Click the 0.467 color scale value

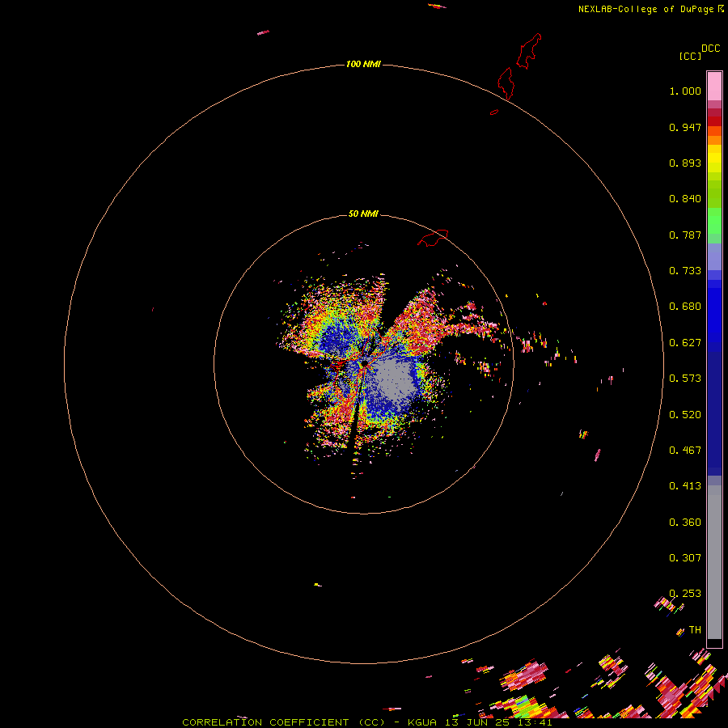pyautogui.click(x=685, y=451)
